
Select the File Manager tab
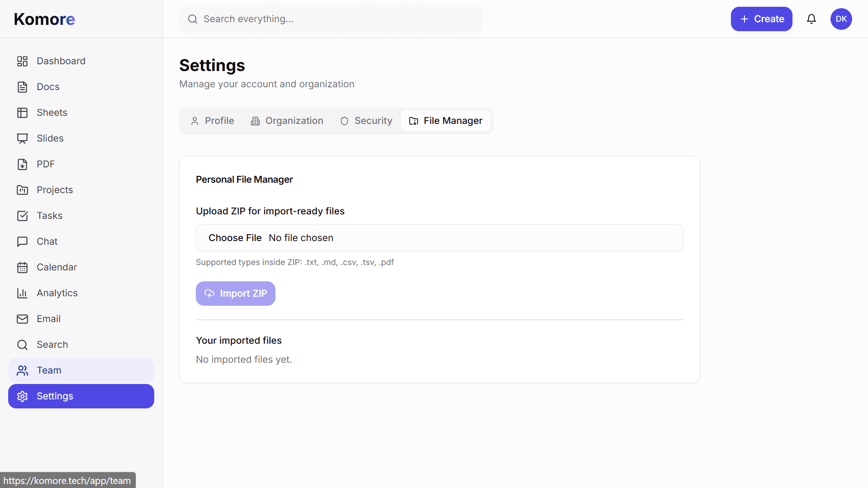click(446, 120)
